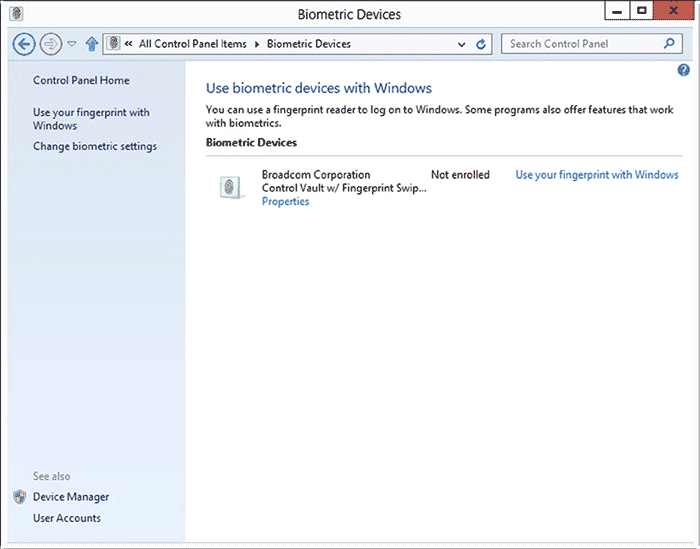Open Help via the question mark icon

684,71
